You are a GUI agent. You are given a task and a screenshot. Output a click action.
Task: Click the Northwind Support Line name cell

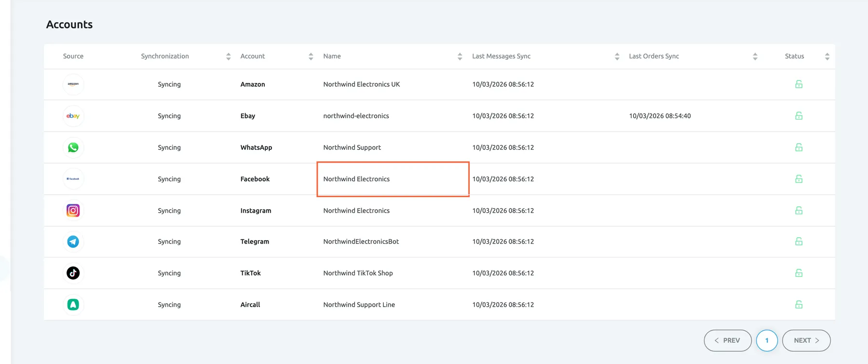click(x=359, y=305)
